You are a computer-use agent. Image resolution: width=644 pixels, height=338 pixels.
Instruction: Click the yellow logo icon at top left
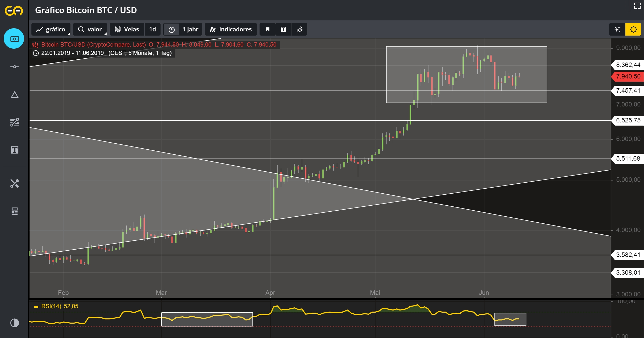click(14, 11)
